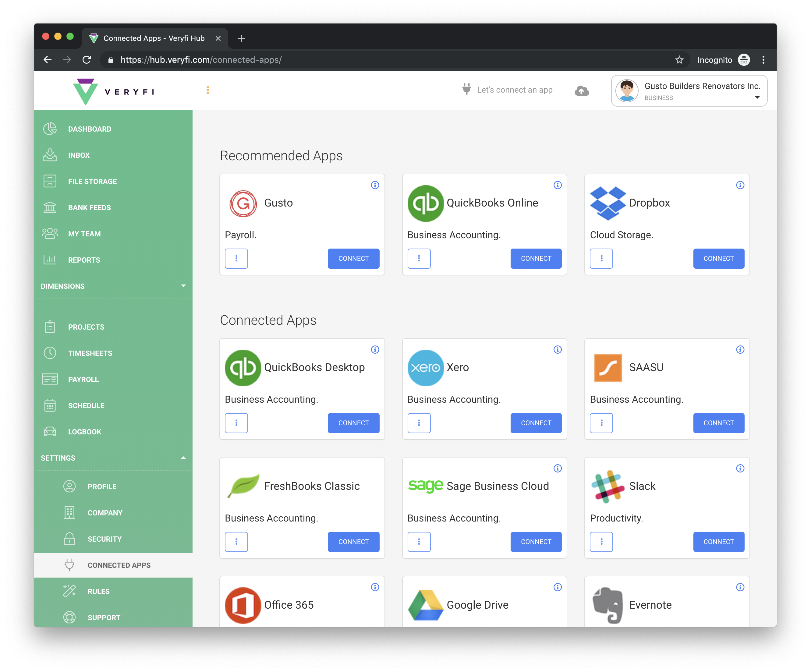Open more options on the Dropbox card
The width and height of the screenshot is (811, 672).
[x=601, y=258]
